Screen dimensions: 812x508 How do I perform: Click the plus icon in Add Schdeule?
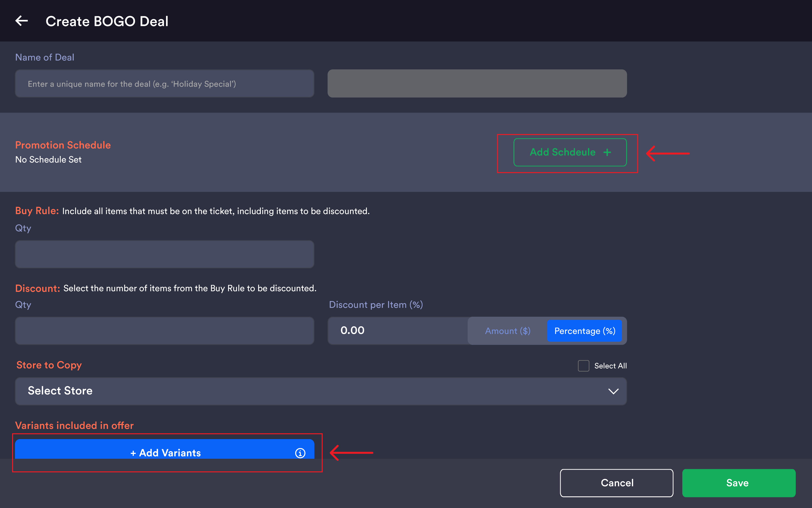(x=607, y=152)
